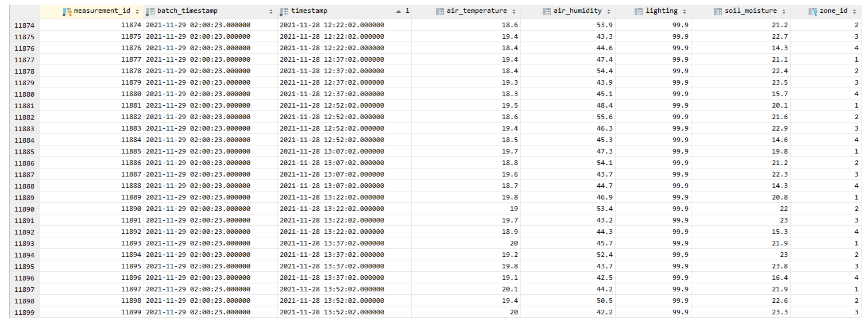Image resolution: width=868 pixels, height=329 pixels.
Task: Click the soil_moisture column icon
Action: pos(717,12)
